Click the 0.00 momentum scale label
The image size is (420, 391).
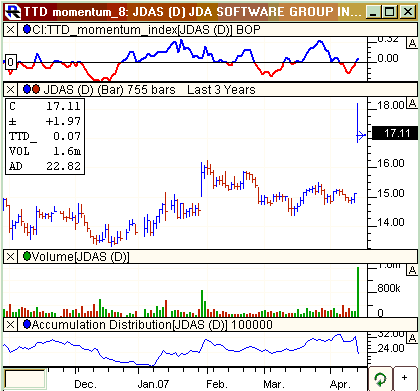388,58
